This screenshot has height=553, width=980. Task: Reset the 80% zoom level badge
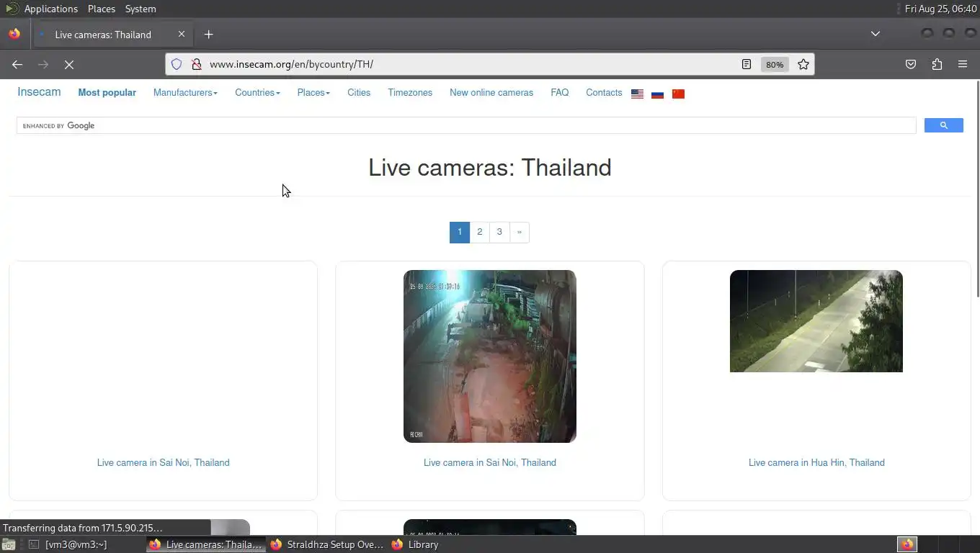point(775,64)
